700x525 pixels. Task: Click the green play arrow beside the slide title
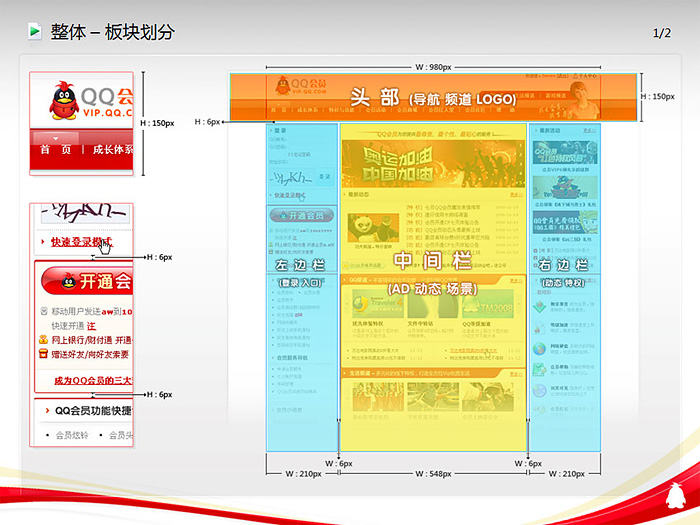(35, 32)
